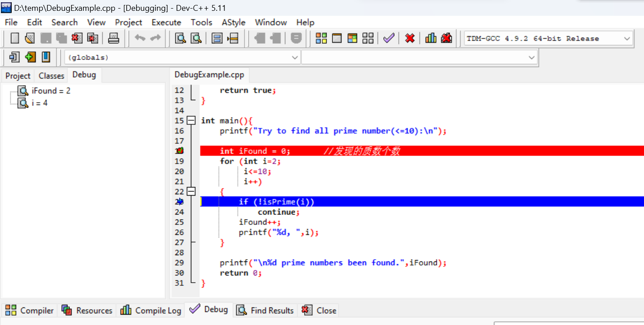Screen dimensions: 644x325
Task: Click the 'continue;' code line
Action: pyautogui.click(x=279, y=212)
